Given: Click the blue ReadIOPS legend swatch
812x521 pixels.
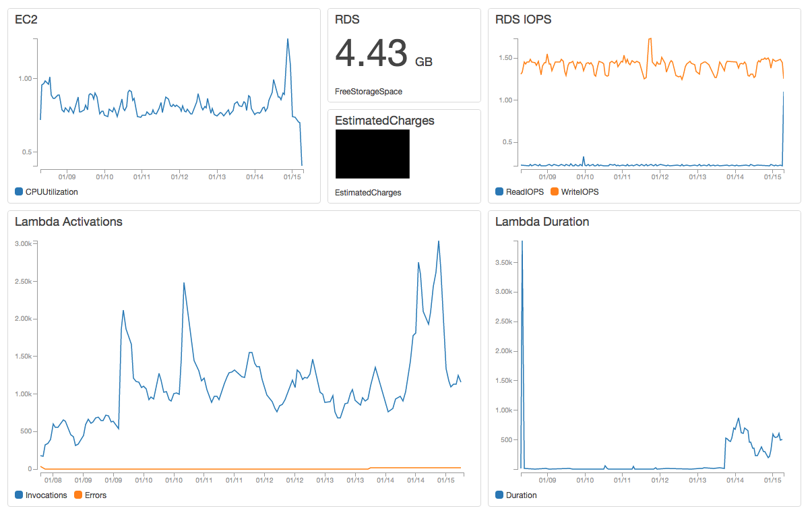Looking at the screenshot, I should pos(499,192).
